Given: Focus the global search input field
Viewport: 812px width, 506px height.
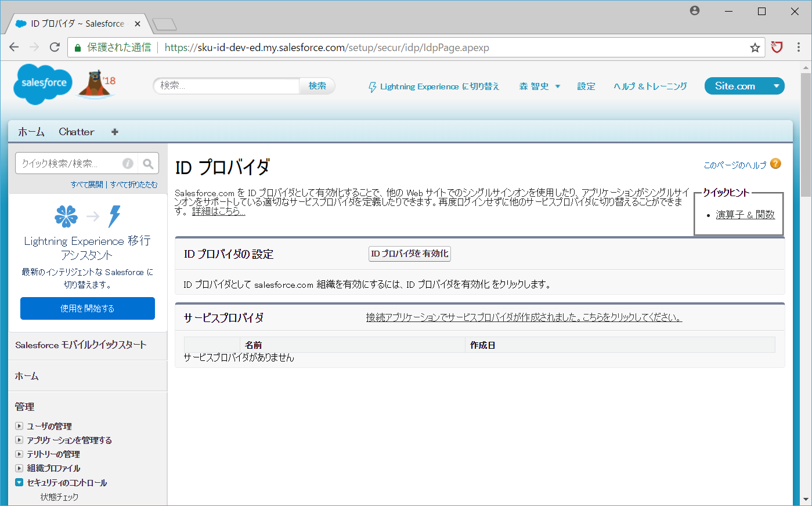Looking at the screenshot, I should (x=226, y=86).
